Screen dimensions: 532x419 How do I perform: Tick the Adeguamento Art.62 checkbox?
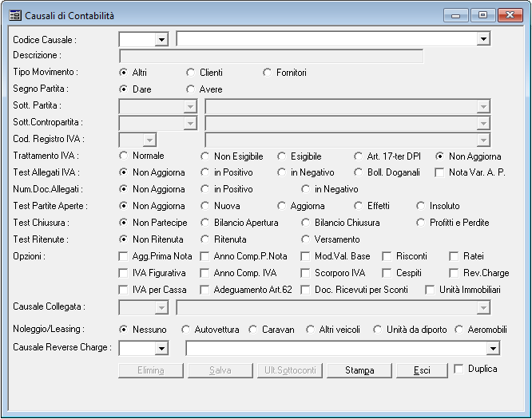pyautogui.click(x=204, y=290)
